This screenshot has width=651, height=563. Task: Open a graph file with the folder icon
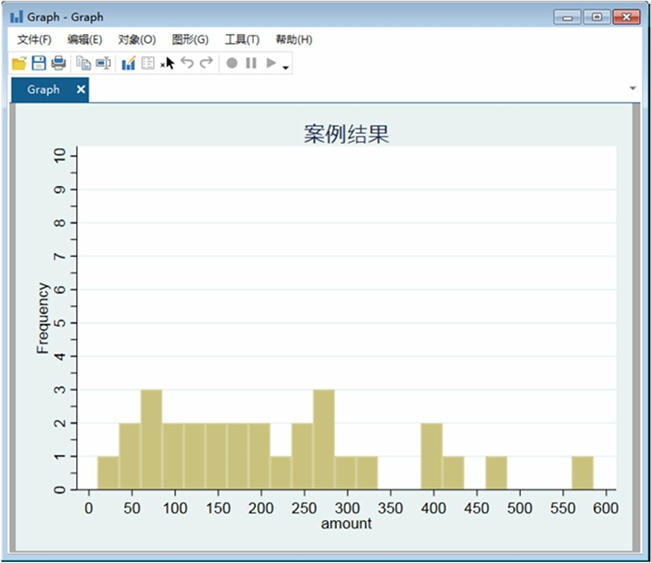(19, 63)
